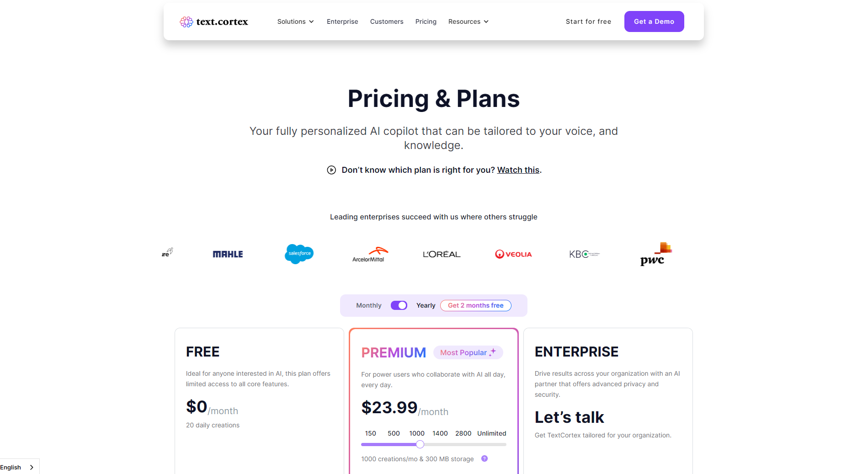Click the play circle icon beside Watch this
This screenshot has height=474, width=868.
331,170
